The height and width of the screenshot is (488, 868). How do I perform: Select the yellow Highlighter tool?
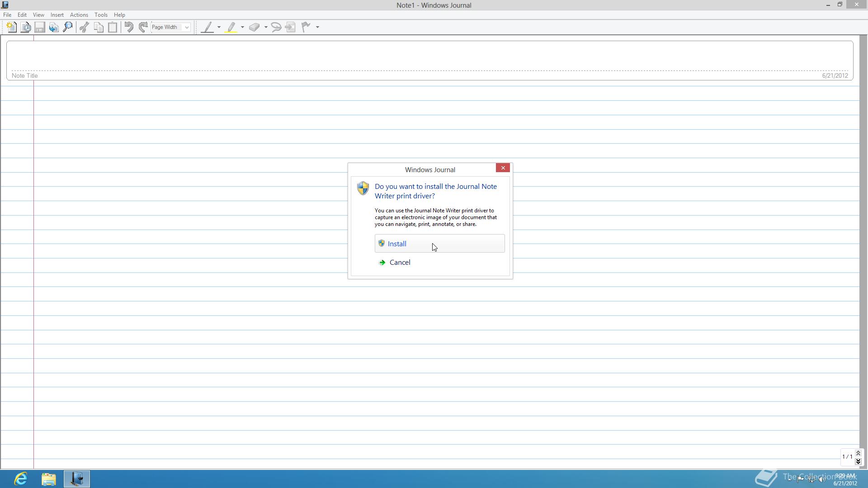[x=231, y=27]
